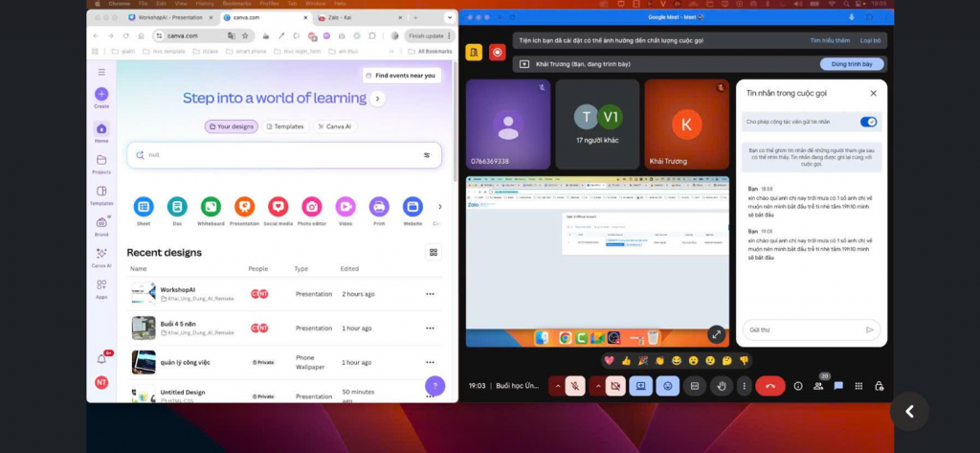Turn on the camera in Meet

click(615, 386)
